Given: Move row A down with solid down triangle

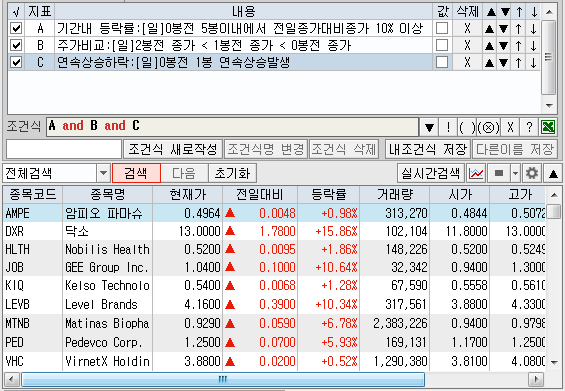Looking at the screenshot, I should pos(504,28).
